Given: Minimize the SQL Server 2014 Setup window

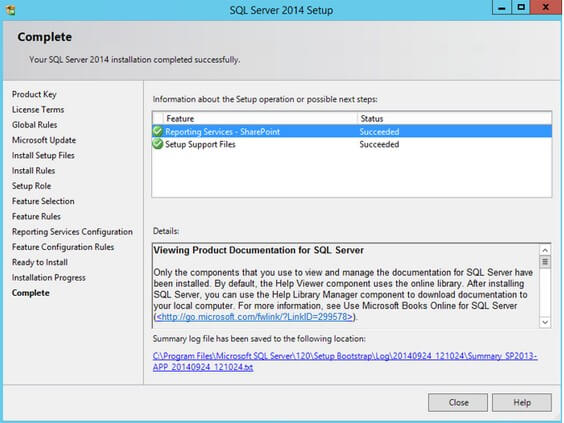Looking at the screenshot, I should 502,8.
